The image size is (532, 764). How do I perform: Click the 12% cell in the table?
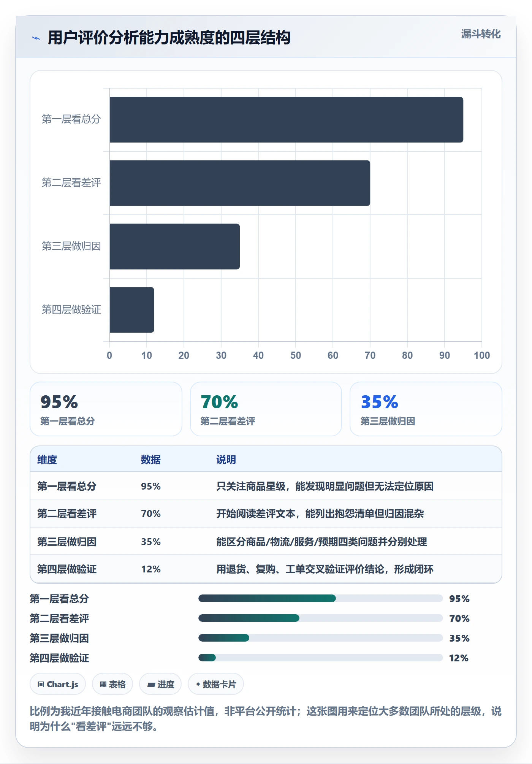coord(151,569)
